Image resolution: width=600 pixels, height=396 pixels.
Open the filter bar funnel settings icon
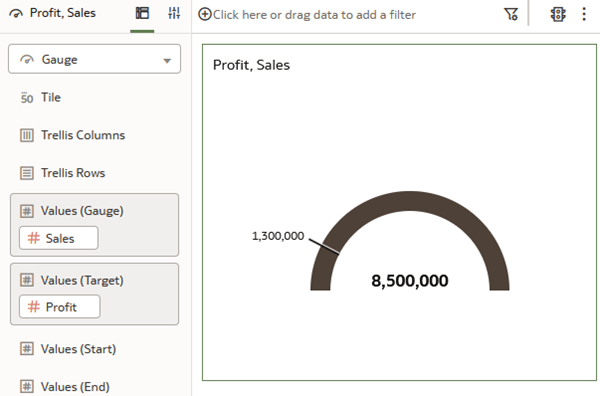[511, 14]
